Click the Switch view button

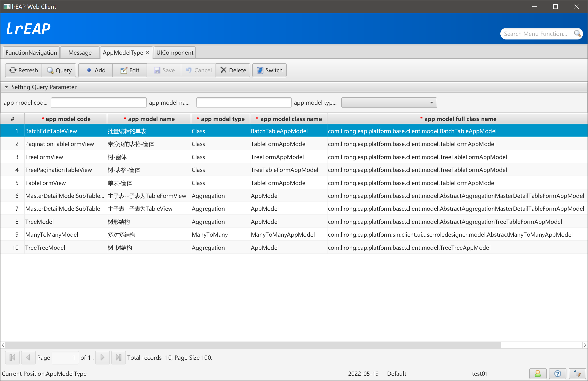tap(269, 70)
